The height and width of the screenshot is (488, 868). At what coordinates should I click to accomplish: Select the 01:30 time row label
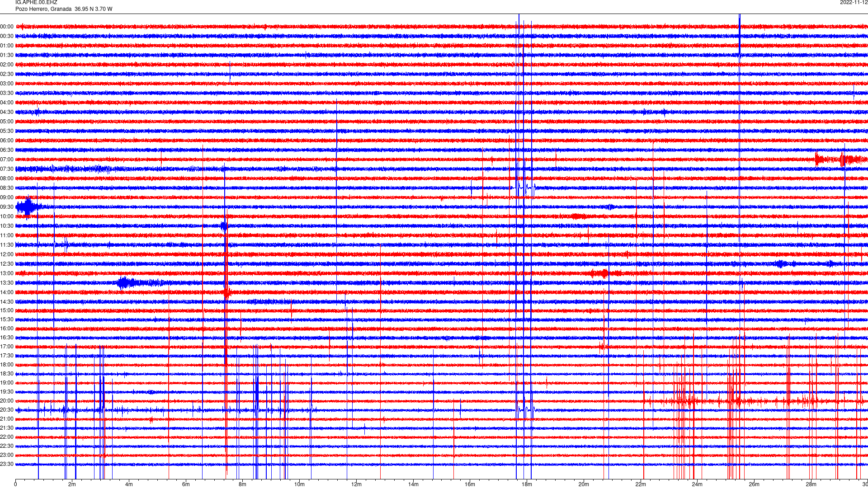pyautogui.click(x=7, y=55)
